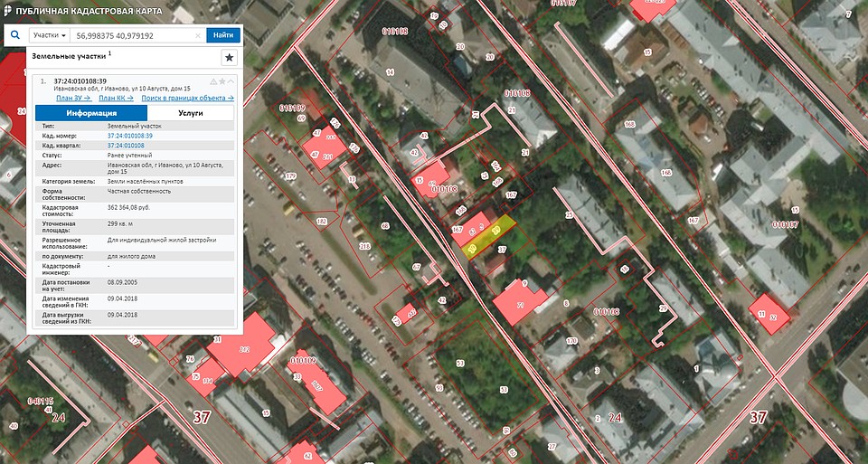The height and width of the screenshot is (464, 868).
Task: Open Поиск в границах объекта link
Action: [x=188, y=98]
